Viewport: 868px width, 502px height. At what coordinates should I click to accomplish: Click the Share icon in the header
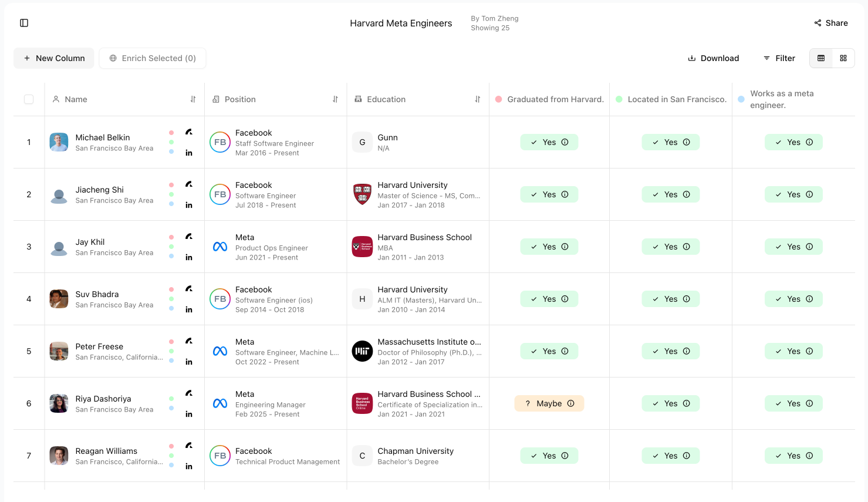(818, 23)
